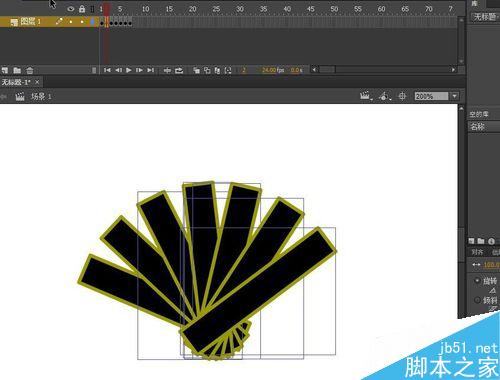Open Edit Scene dropdown clapper icon

tap(366, 96)
